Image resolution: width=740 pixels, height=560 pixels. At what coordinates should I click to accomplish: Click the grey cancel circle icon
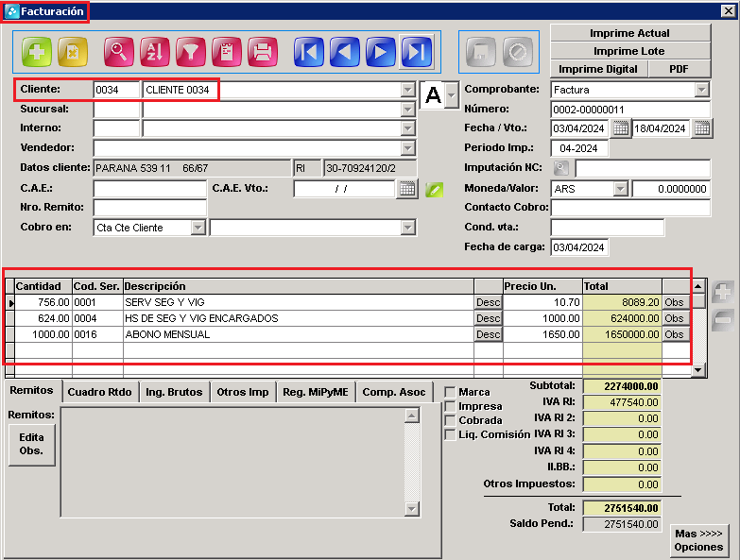click(x=518, y=51)
